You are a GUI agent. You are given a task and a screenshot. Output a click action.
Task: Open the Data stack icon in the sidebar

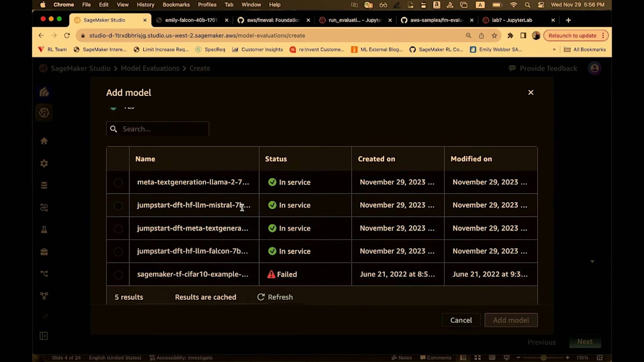(x=44, y=186)
